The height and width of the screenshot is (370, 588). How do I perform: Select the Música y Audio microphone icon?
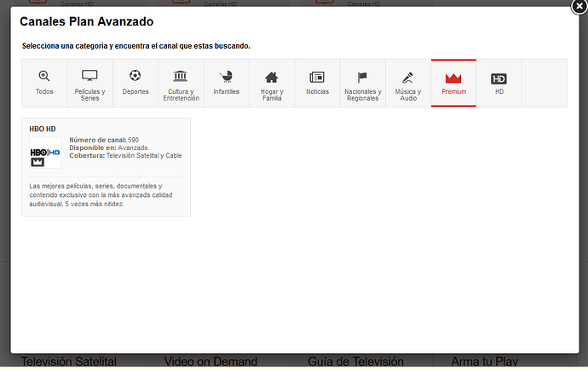[x=407, y=78]
